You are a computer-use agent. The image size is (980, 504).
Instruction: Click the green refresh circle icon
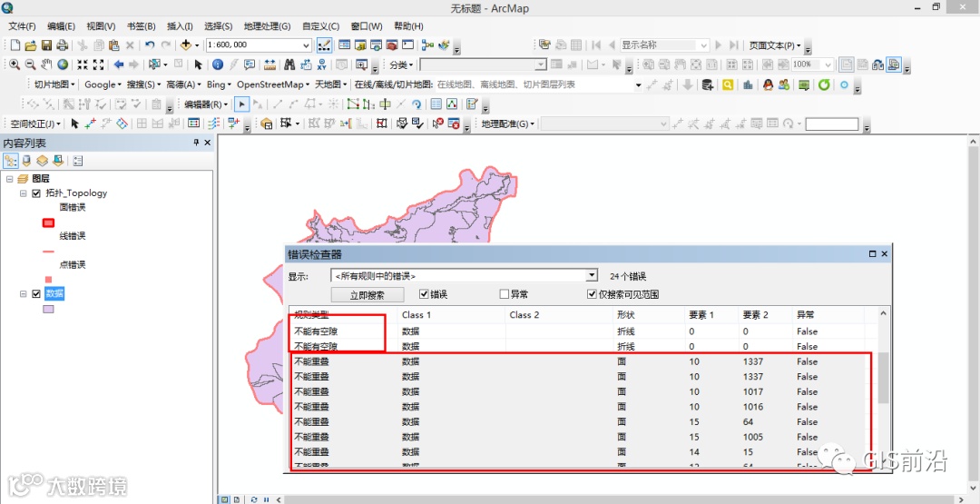coord(824,84)
